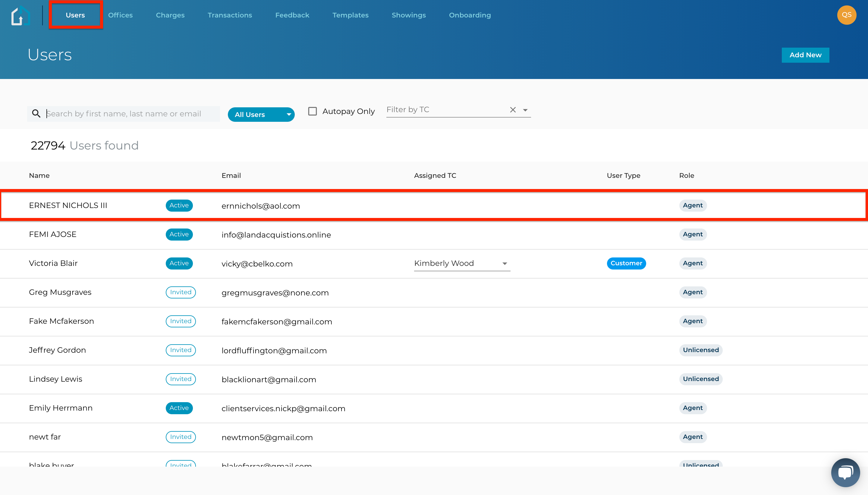868x495 pixels.
Task: Click the search magnifier icon
Action: 36,114
